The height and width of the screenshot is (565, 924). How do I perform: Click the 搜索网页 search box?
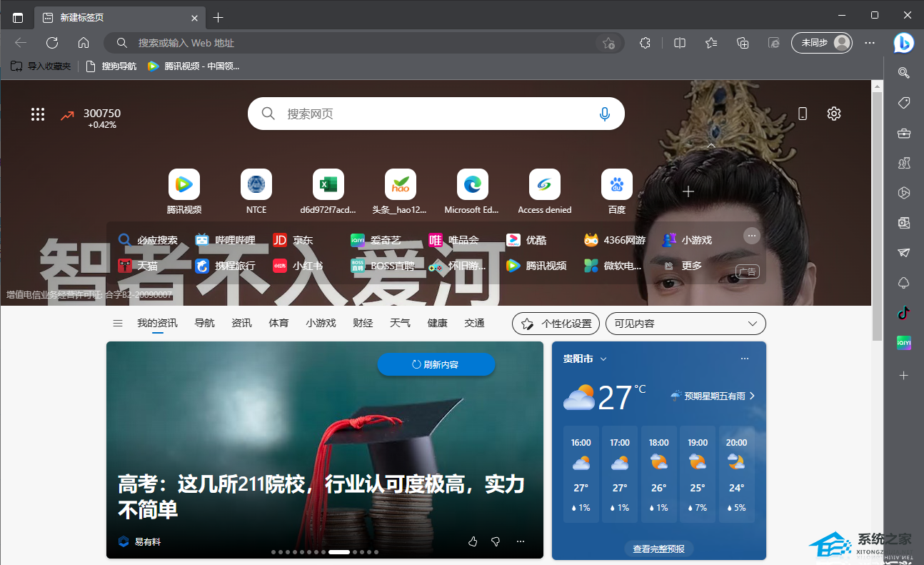436,114
